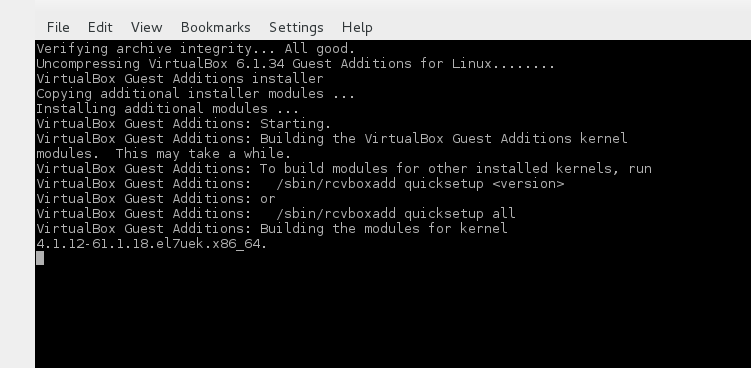Open the Settings menu

pyautogui.click(x=296, y=27)
